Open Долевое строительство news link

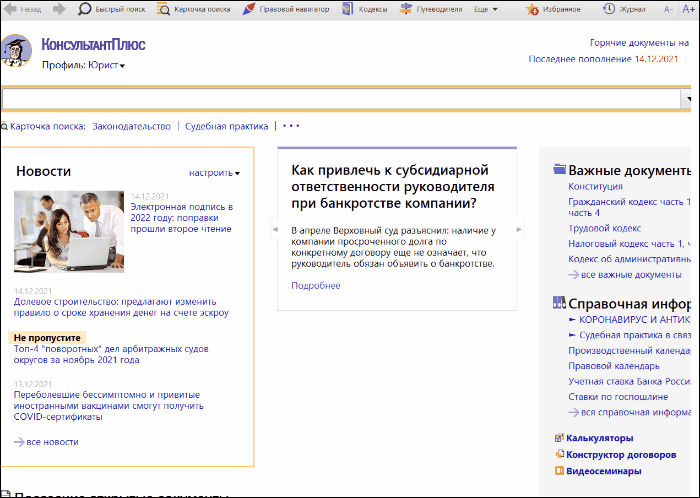pos(121,307)
